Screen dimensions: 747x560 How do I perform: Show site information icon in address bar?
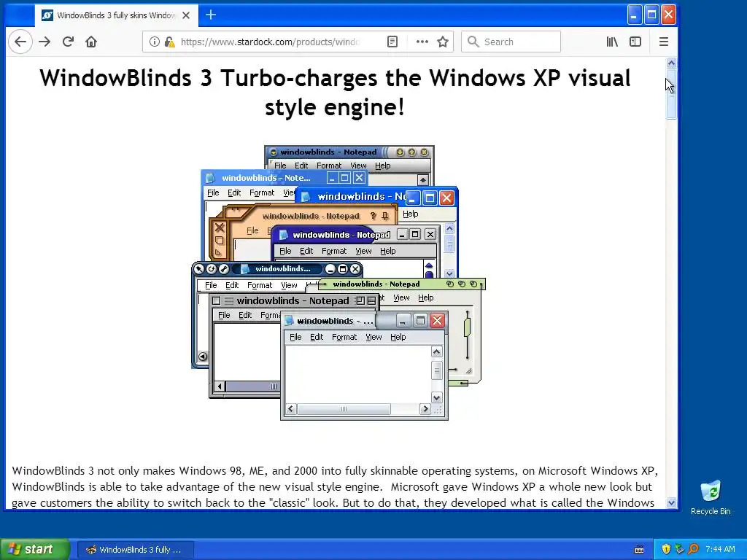pos(155,42)
